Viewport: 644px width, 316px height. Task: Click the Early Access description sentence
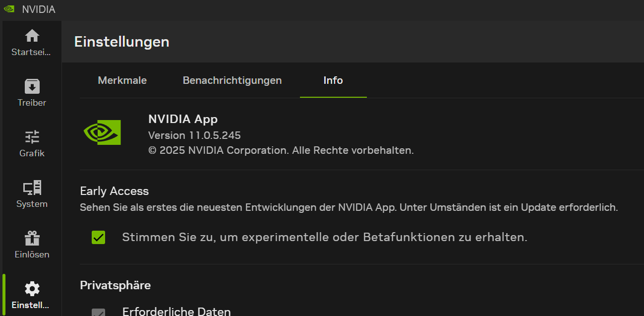point(349,207)
